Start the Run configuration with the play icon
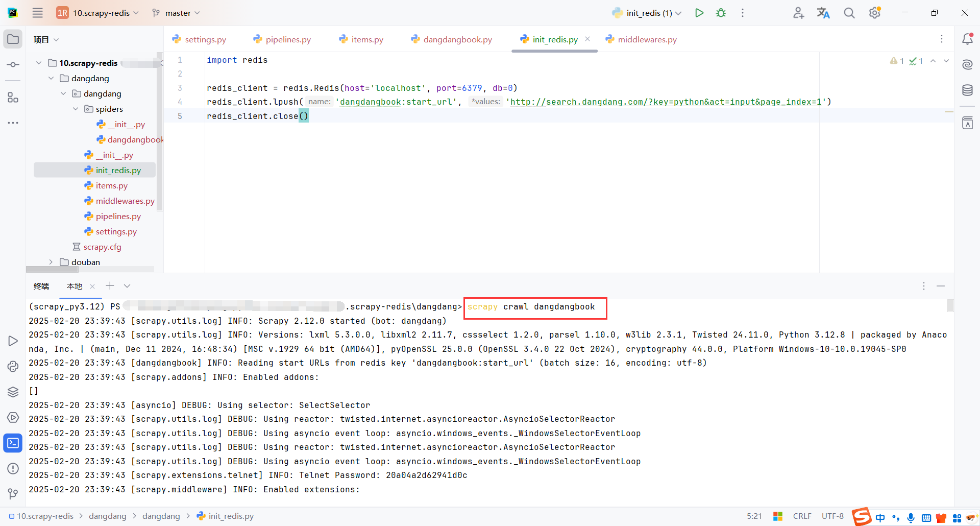The width and height of the screenshot is (980, 526). pos(699,13)
